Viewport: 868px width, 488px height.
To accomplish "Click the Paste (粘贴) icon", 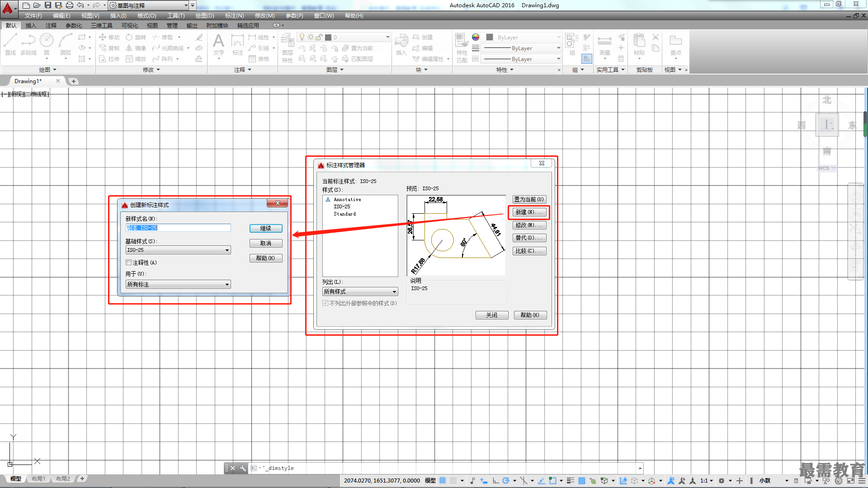I will [x=639, y=45].
